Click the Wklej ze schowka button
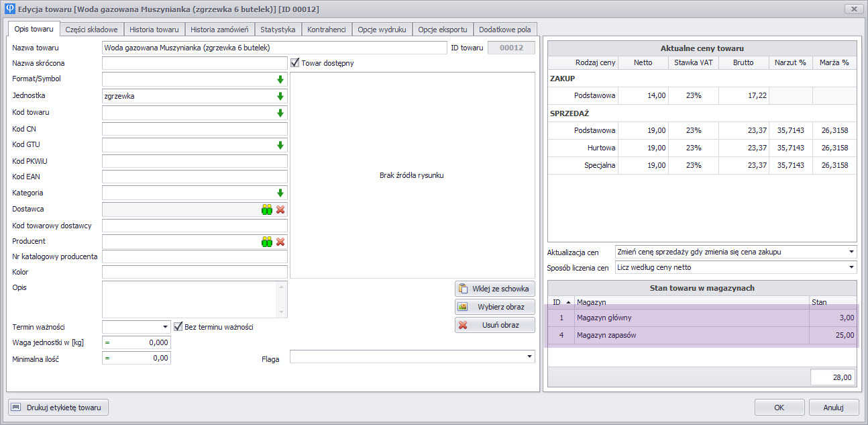This screenshot has width=868, height=425. tap(494, 289)
